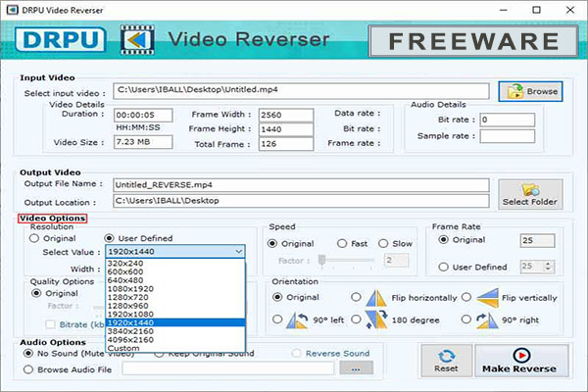Choose highlighted 1920x1440 list item

175,322
